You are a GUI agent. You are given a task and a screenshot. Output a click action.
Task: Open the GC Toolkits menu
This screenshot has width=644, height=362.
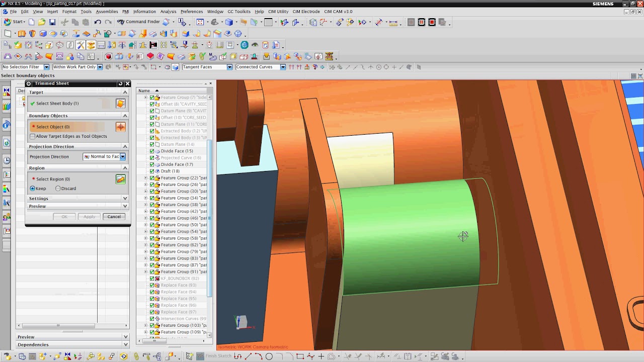point(239,12)
